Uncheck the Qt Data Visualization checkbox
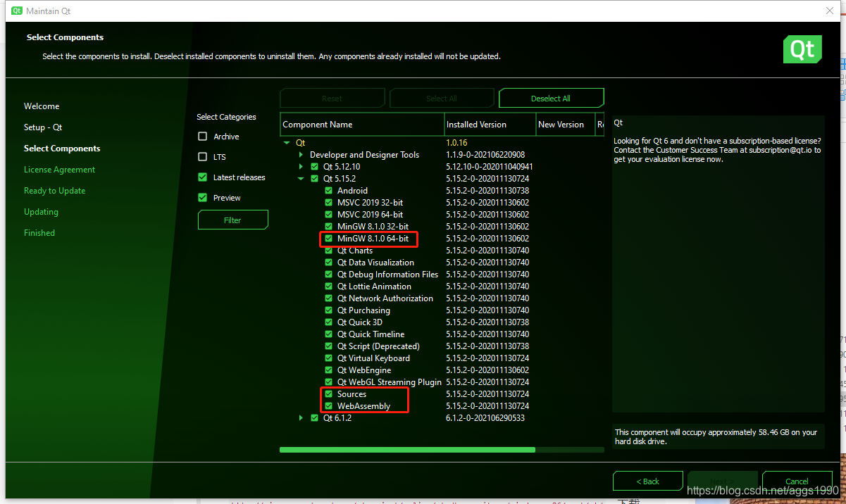 pyautogui.click(x=329, y=263)
